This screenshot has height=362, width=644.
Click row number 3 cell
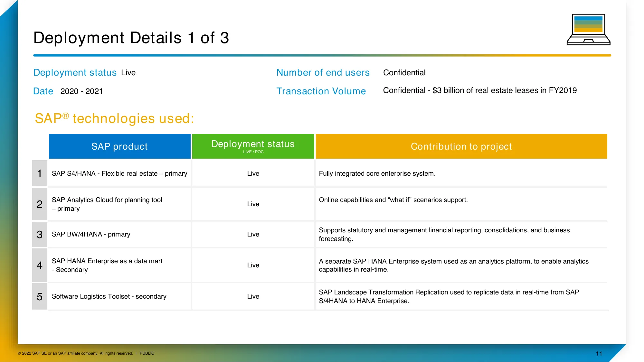40,234
